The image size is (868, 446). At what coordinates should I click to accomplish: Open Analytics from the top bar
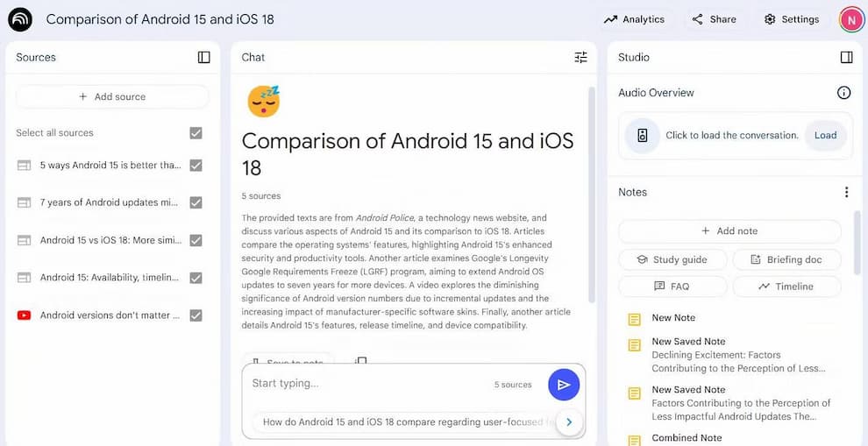point(635,19)
